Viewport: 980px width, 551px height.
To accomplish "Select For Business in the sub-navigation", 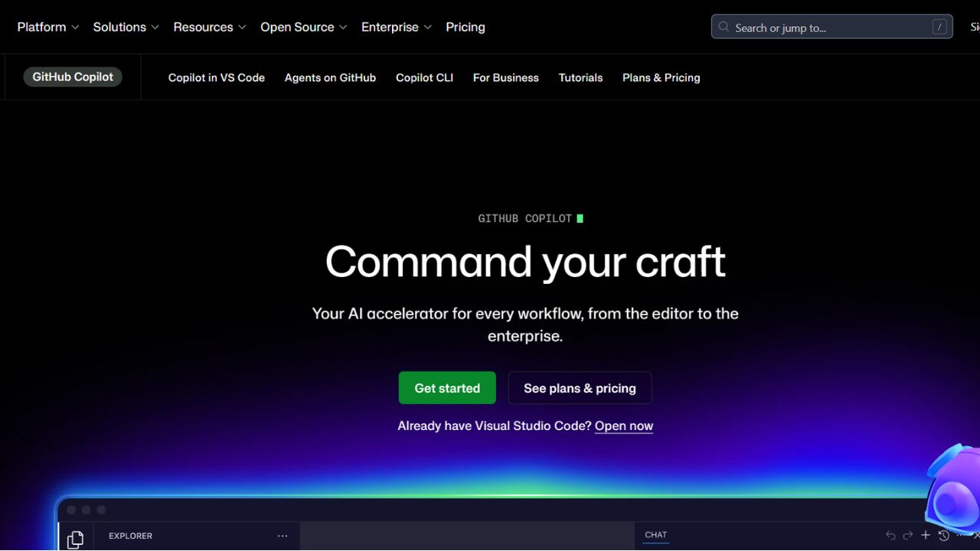I will [x=506, y=77].
